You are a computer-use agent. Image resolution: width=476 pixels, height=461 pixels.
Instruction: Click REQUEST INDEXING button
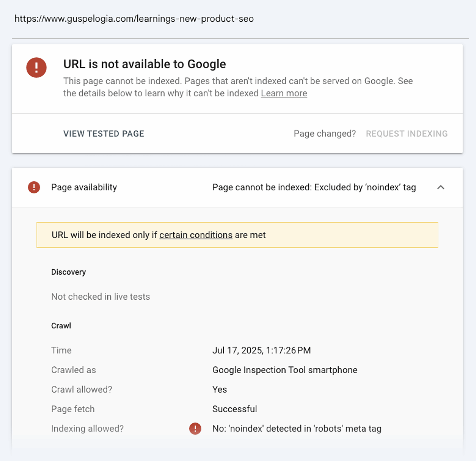coord(407,134)
